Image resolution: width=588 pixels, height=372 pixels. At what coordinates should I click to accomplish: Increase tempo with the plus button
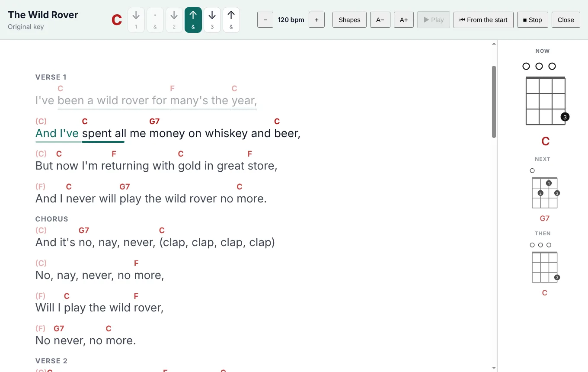[x=316, y=20]
